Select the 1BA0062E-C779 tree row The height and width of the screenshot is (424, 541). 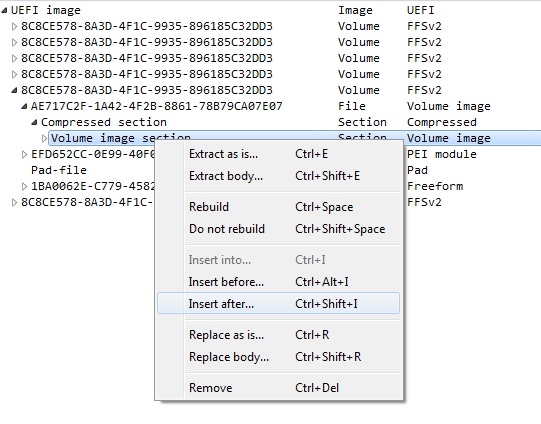coord(93,186)
